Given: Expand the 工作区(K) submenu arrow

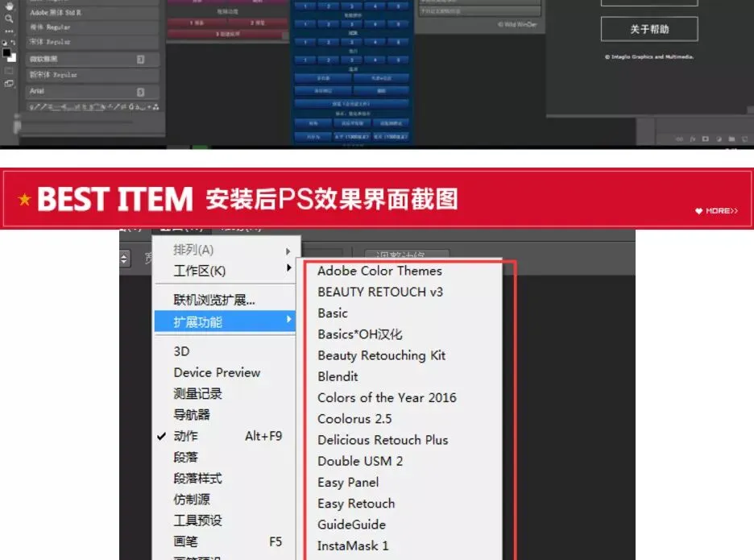Looking at the screenshot, I should (288, 268).
